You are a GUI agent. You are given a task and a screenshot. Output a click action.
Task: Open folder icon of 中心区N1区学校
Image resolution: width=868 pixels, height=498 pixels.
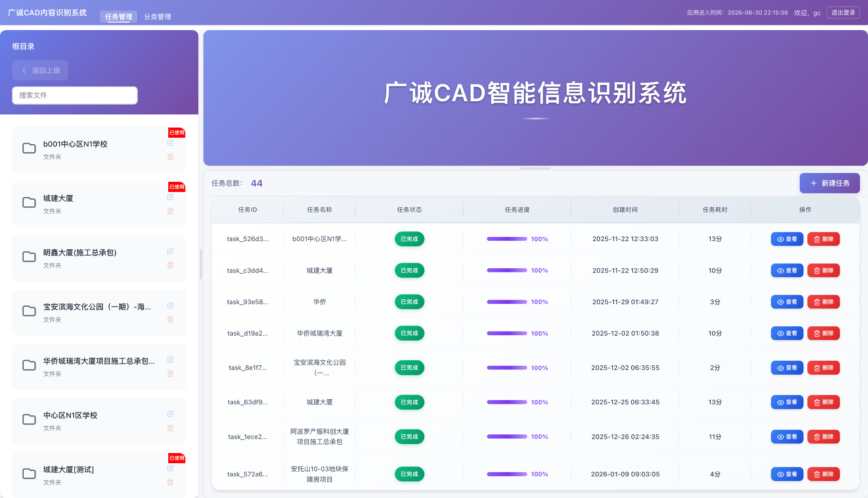pyautogui.click(x=29, y=420)
